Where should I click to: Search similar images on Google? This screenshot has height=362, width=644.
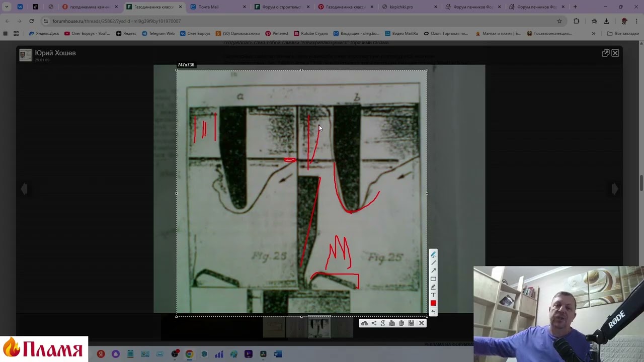click(x=383, y=323)
